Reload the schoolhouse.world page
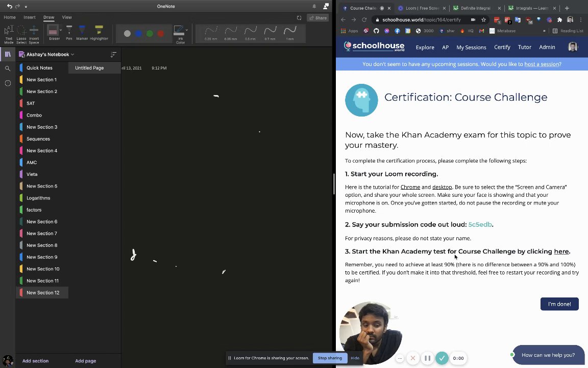 (x=364, y=19)
